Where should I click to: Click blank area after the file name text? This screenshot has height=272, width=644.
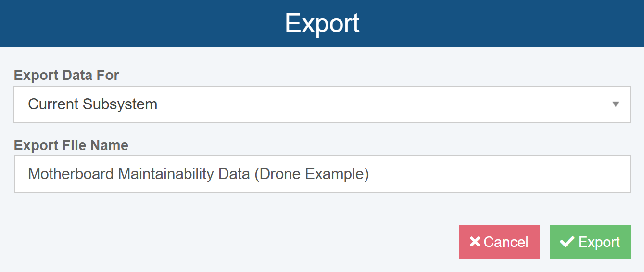coord(495,174)
